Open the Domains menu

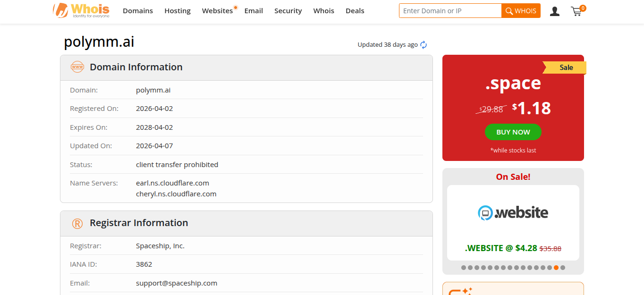[138, 11]
